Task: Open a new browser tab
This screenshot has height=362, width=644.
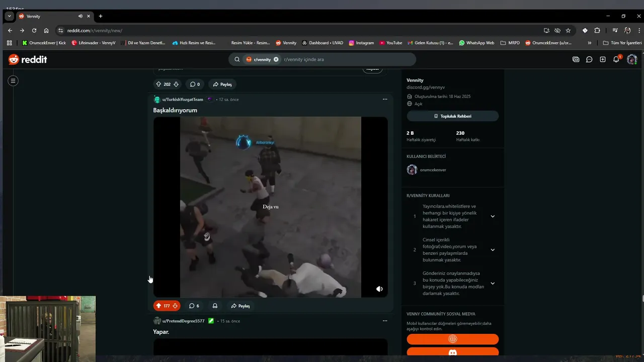Action: coord(101,16)
